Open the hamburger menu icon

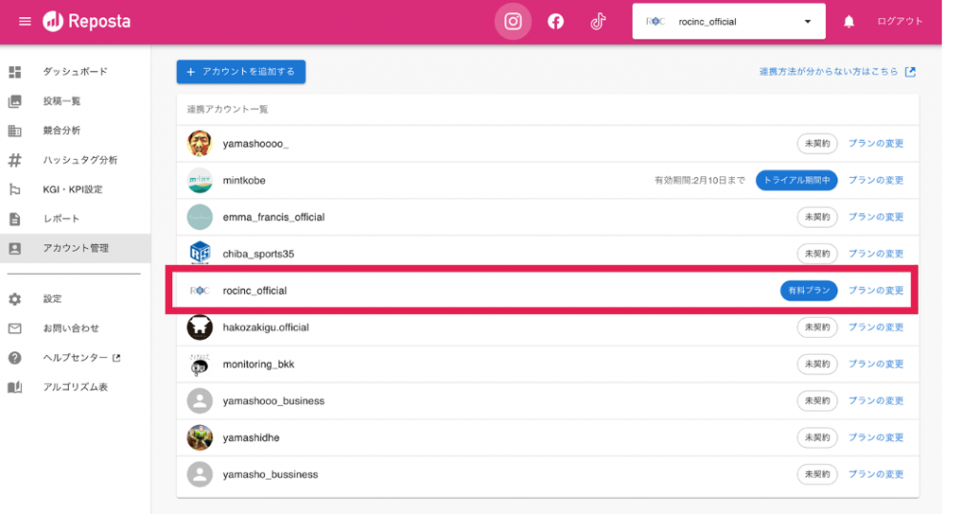click(x=25, y=21)
